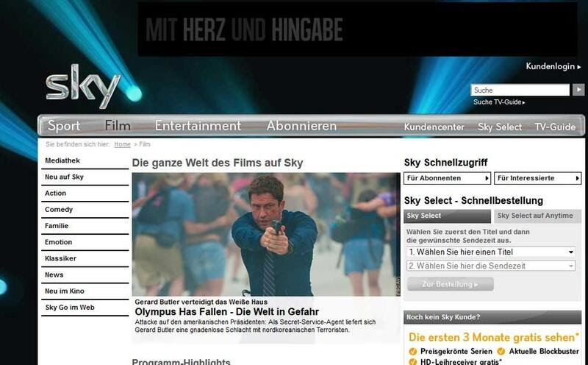Open the Kundenlogin link
Image resolution: width=588 pixels, height=365 pixels.
tap(553, 66)
